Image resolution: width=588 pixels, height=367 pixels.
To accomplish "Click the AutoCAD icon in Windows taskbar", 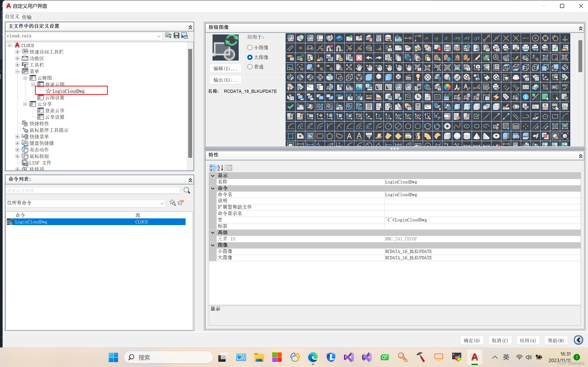I will pyautogui.click(x=474, y=357).
